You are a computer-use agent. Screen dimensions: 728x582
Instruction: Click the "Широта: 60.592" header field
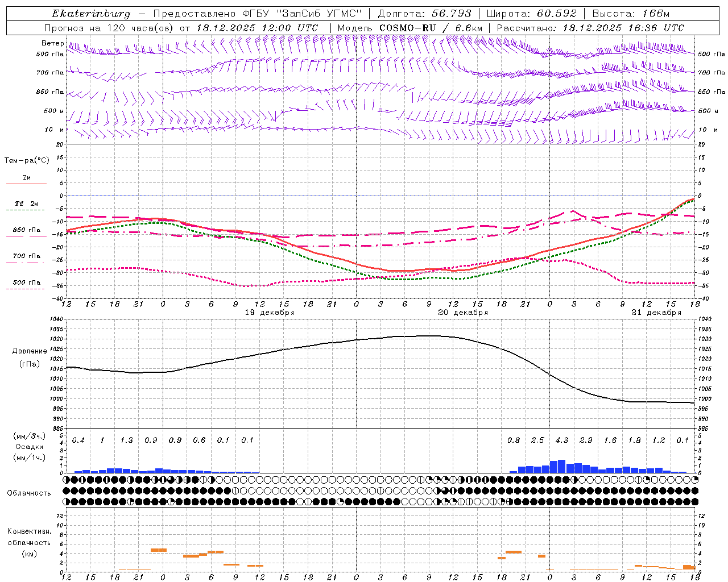coord(531,14)
